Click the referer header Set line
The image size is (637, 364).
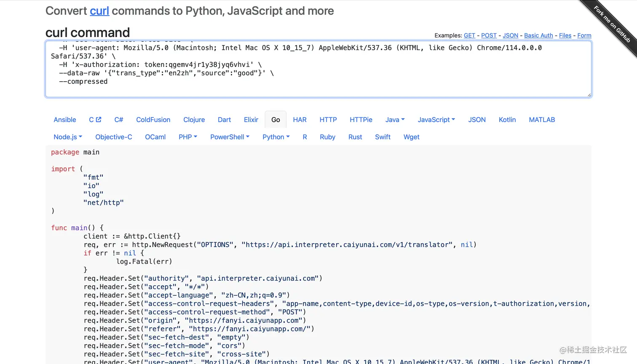click(199, 329)
